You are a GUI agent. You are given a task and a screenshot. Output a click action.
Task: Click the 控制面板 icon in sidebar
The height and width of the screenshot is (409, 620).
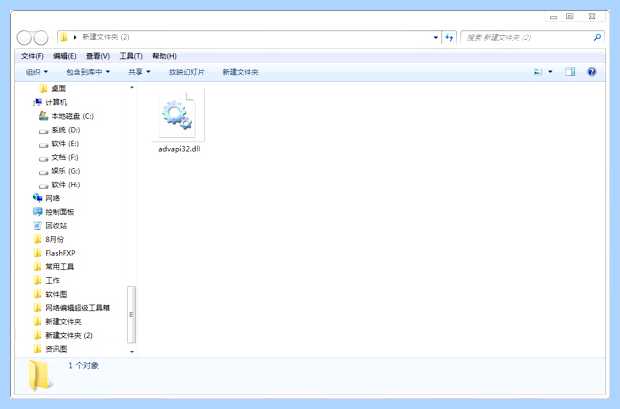[x=38, y=212]
